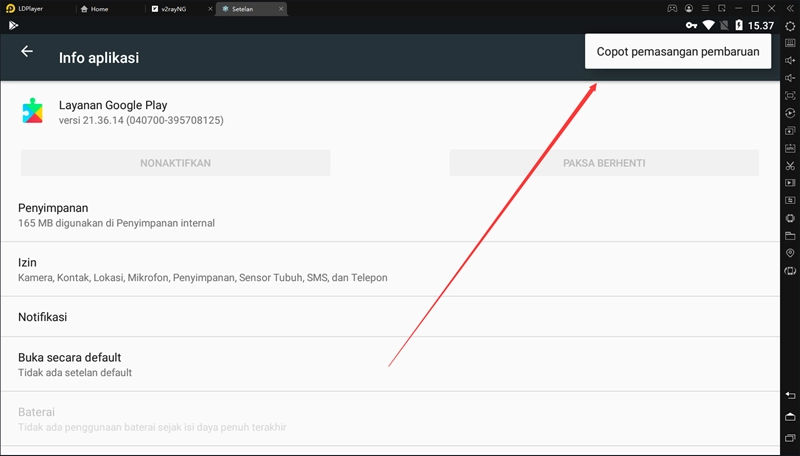Click the operation recorder icon below video
Viewport: 800px width, 456px height.
pos(790,200)
